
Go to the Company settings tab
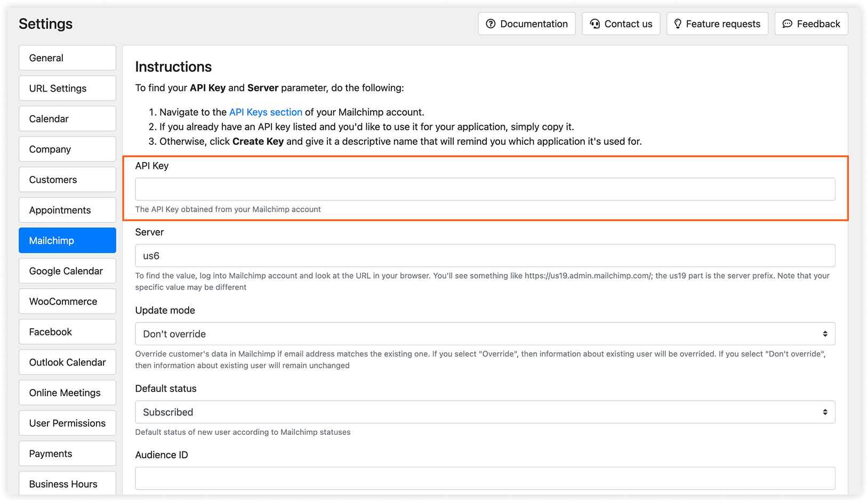click(67, 149)
